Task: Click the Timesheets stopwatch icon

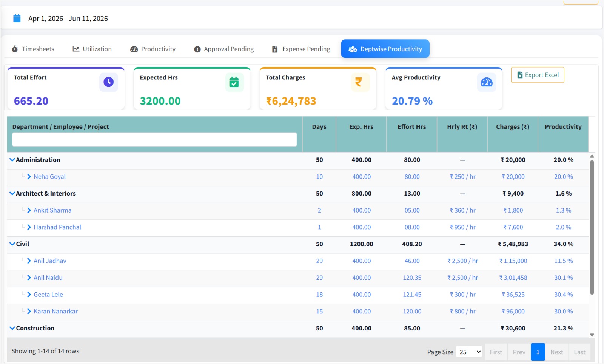Action: coord(15,49)
